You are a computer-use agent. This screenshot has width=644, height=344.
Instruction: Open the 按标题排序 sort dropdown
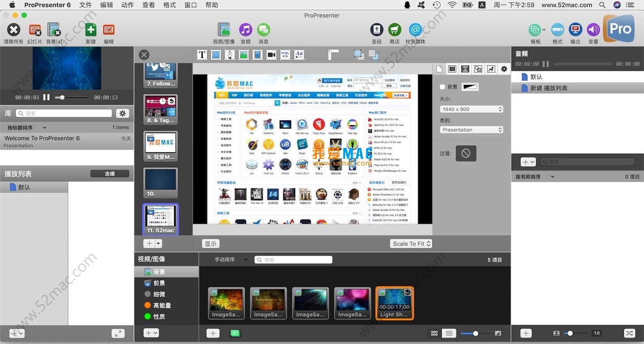coord(26,127)
